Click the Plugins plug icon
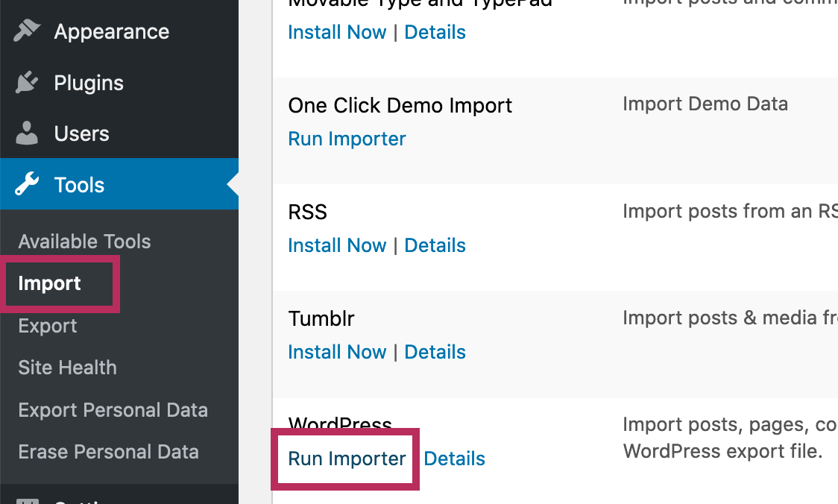The height and width of the screenshot is (504, 838). pos(28,83)
